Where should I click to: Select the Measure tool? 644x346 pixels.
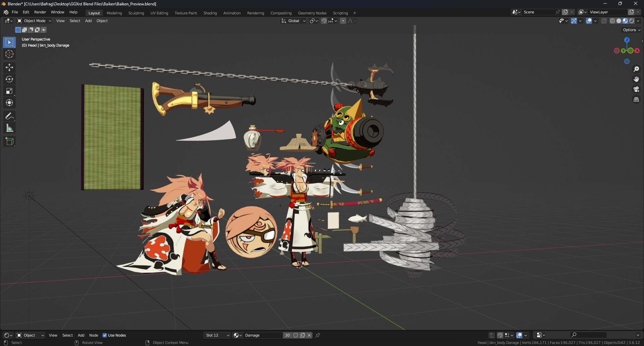pyautogui.click(x=9, y=128)
